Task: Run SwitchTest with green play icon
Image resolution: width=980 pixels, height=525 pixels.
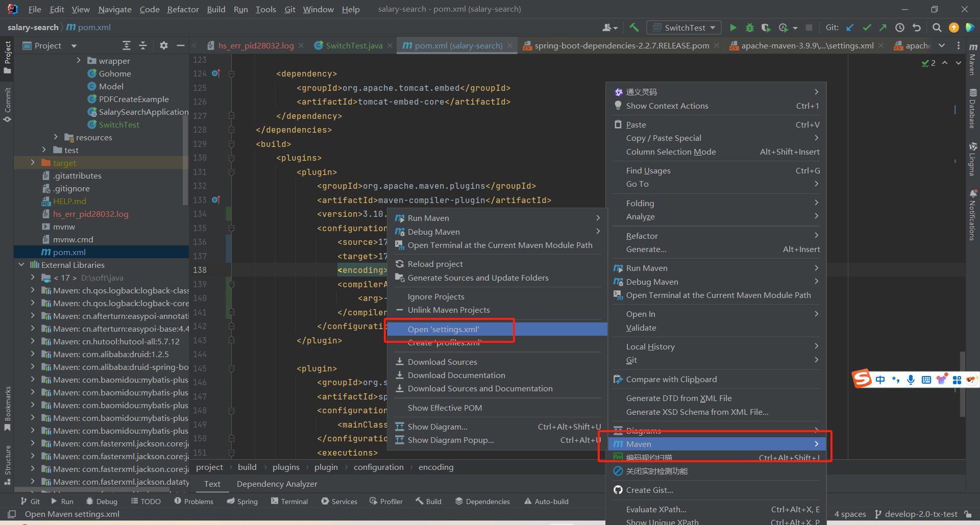Action: pos(733,28)
